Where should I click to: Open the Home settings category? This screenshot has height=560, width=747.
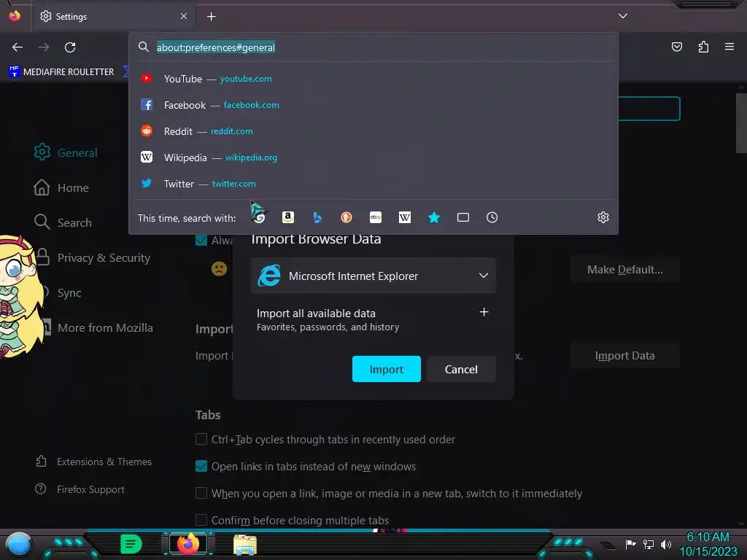61,187
